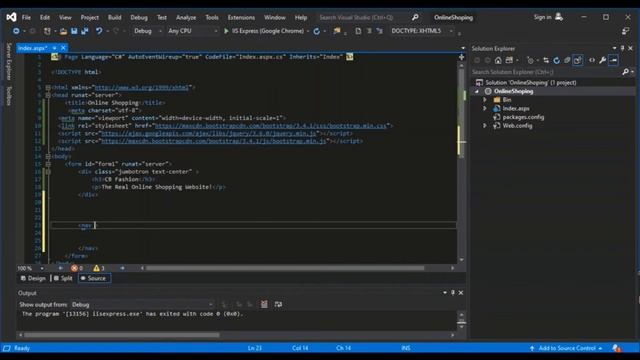Click the Home icon in Solution Explorer
Image resolution: width=640 pixels, height=360 pixels.
498,60
